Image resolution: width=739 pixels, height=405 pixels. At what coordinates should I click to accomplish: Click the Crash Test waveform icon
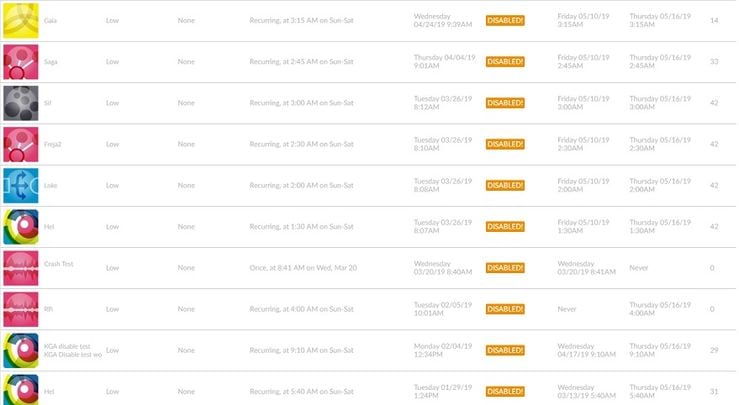[20, 267]
